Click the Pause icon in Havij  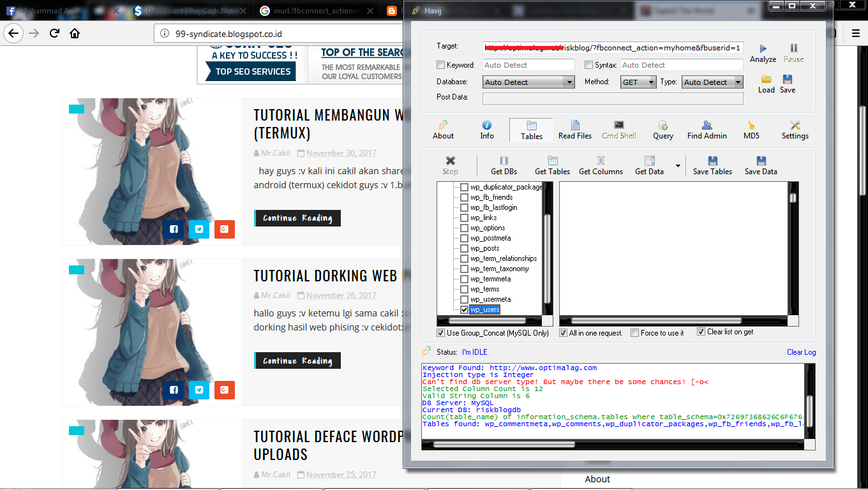794,48
